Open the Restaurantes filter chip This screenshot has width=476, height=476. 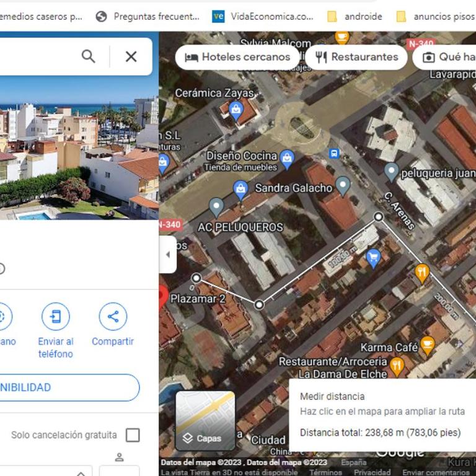point(356,57)
